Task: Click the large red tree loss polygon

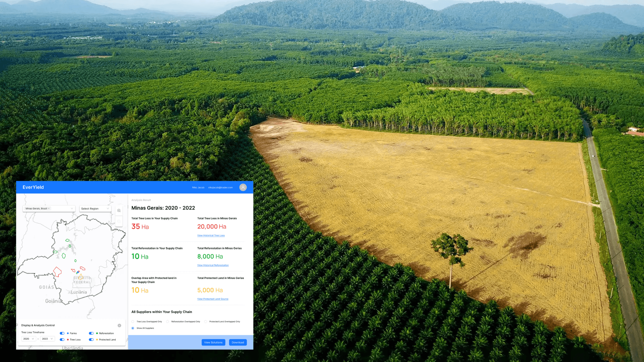Action: tap(57, 272)
